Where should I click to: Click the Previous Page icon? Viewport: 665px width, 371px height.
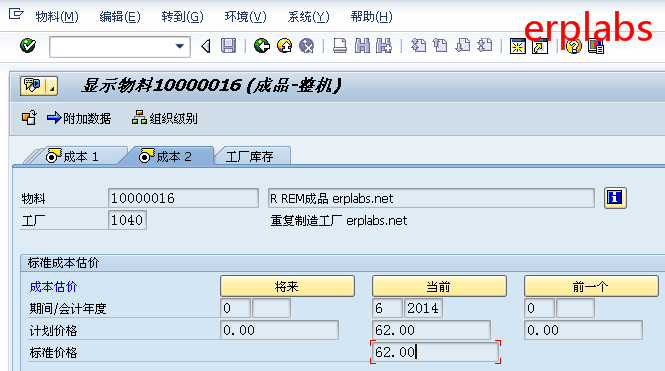tap(440, 46)
